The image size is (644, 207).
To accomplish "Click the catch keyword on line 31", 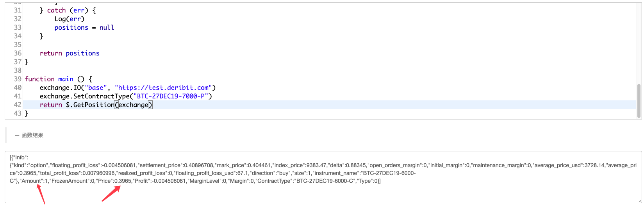I will [x=56, y=10].
